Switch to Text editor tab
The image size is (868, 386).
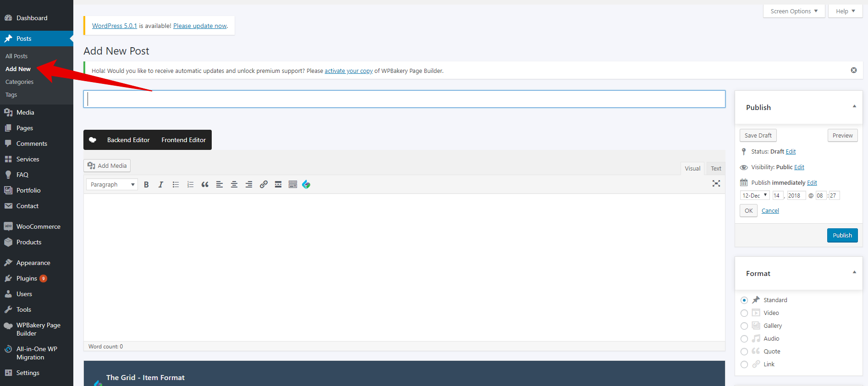(716, 168)
